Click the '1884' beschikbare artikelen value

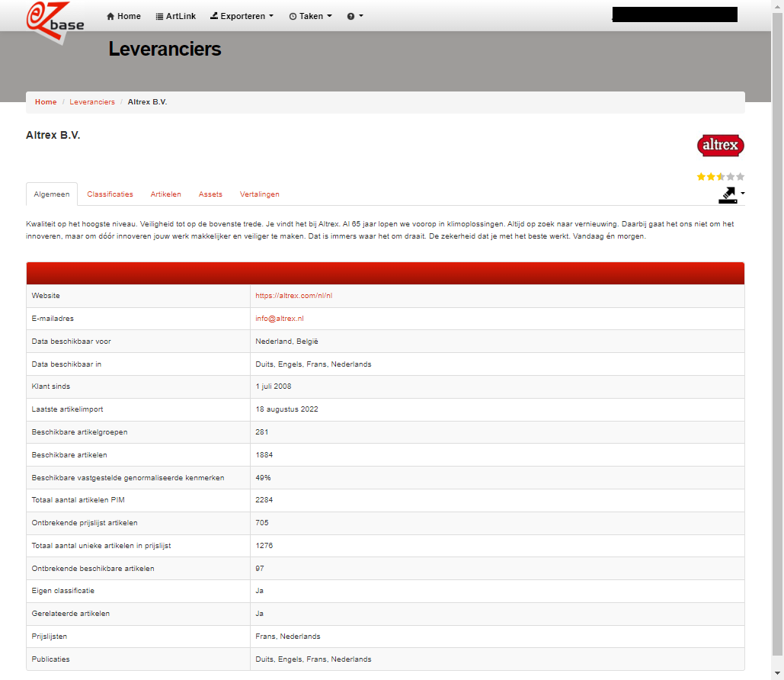tap(264, 455)
